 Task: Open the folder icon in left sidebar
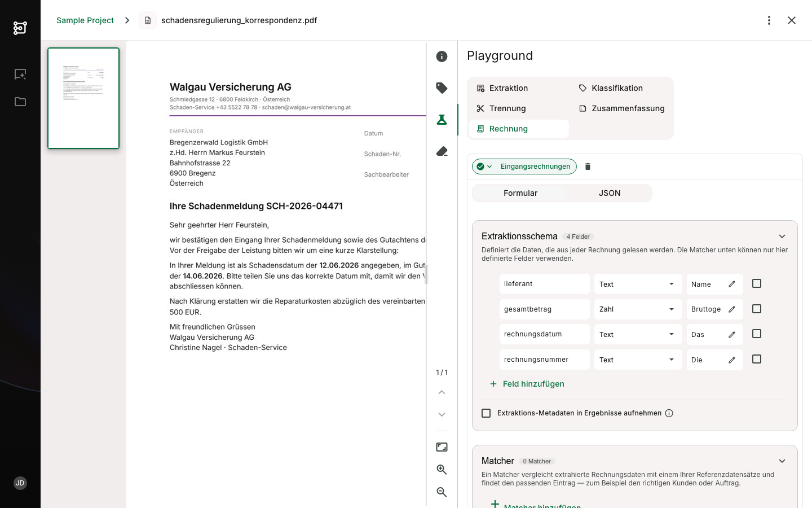[x=20, y=102]
